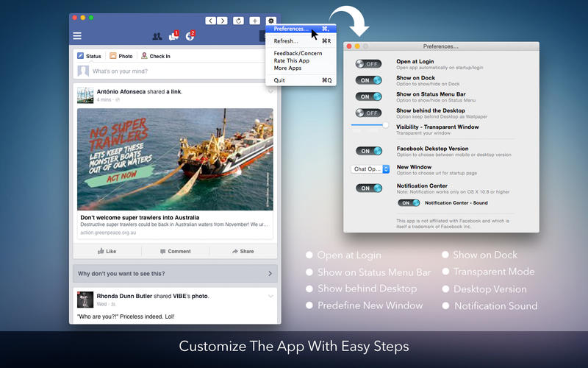This screenshot has height=368, width=588.
Task: Toggle the Show on Dock switch
Action: click(369, 80)
